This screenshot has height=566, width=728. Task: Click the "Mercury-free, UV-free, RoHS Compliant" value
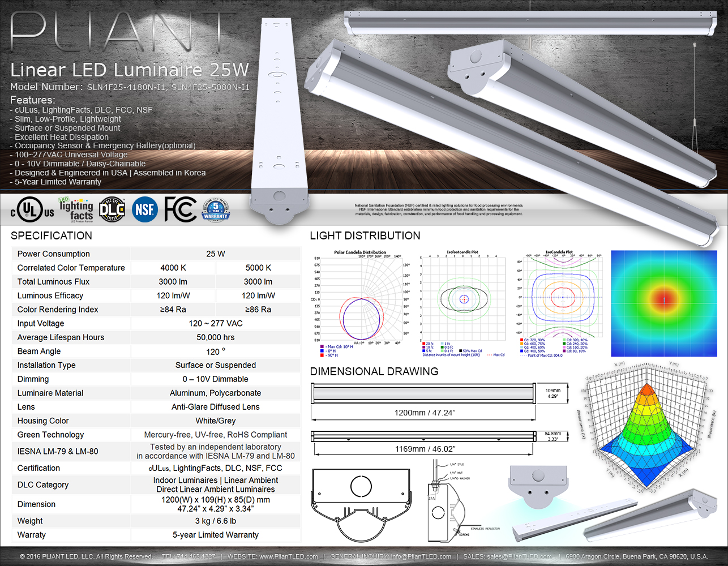216,435
